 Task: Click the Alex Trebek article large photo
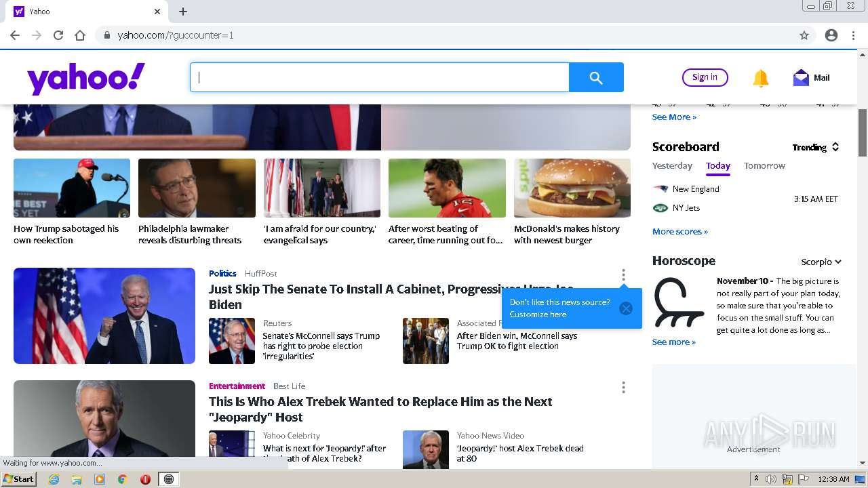click(104, 418)
